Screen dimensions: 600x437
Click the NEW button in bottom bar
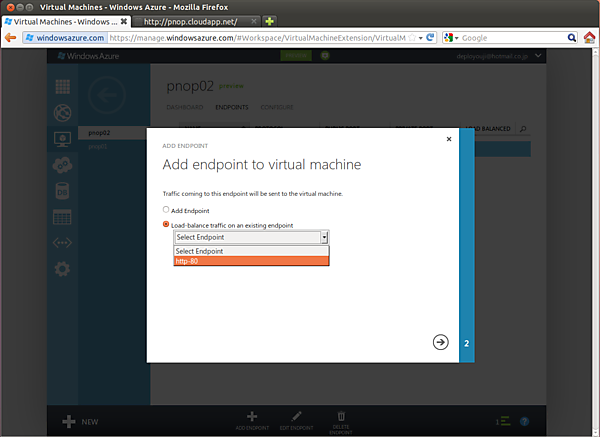pos(80,422)
